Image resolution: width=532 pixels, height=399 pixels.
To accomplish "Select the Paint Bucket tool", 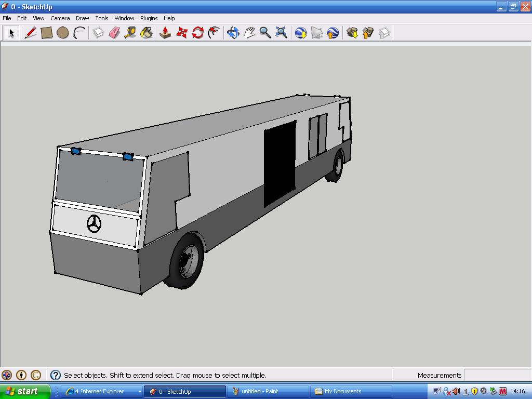I will pyautogui.click(x=147, y=33).
